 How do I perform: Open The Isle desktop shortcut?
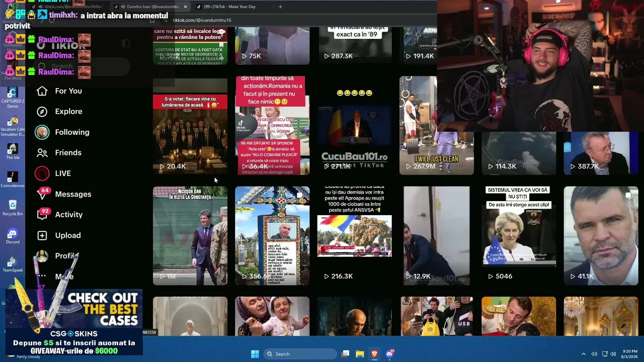tap(13, 151)
